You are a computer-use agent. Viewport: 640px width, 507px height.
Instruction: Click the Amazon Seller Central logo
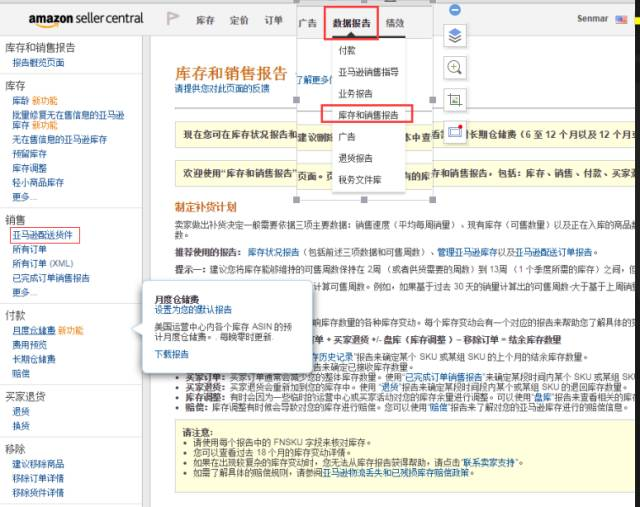point(86,19)
